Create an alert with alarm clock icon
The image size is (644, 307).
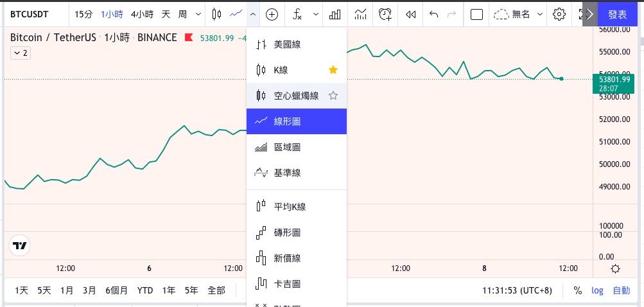tap(385, 14)
